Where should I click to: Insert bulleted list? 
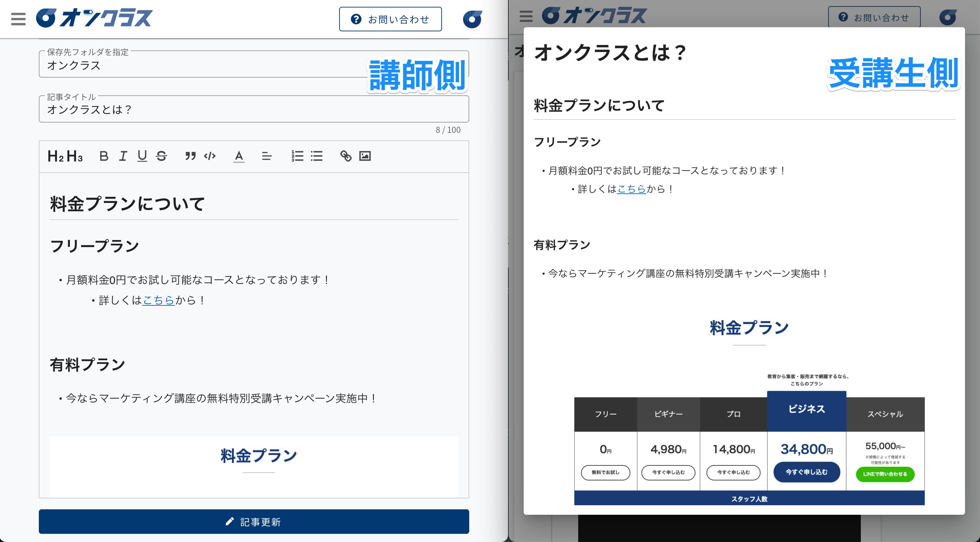pyautogui.click(x=317, y=156)
